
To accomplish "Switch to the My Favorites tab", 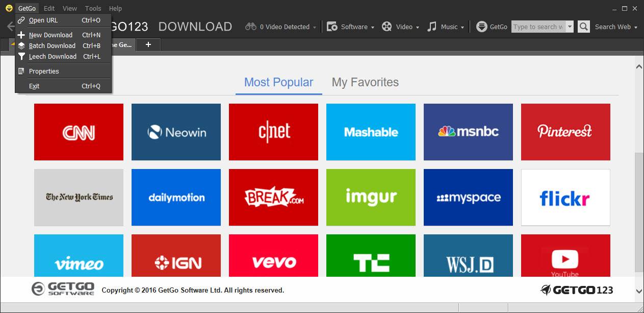I will tap(365, 82).
